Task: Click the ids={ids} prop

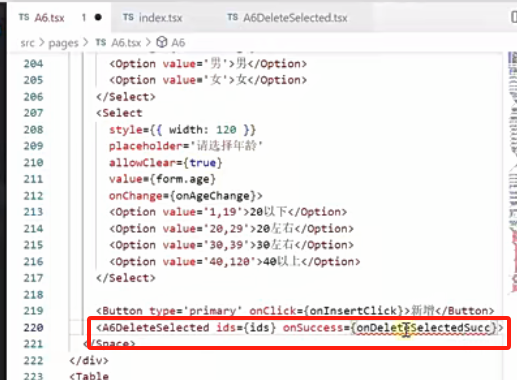Action: pyautogui.click(x=246, y=327)
